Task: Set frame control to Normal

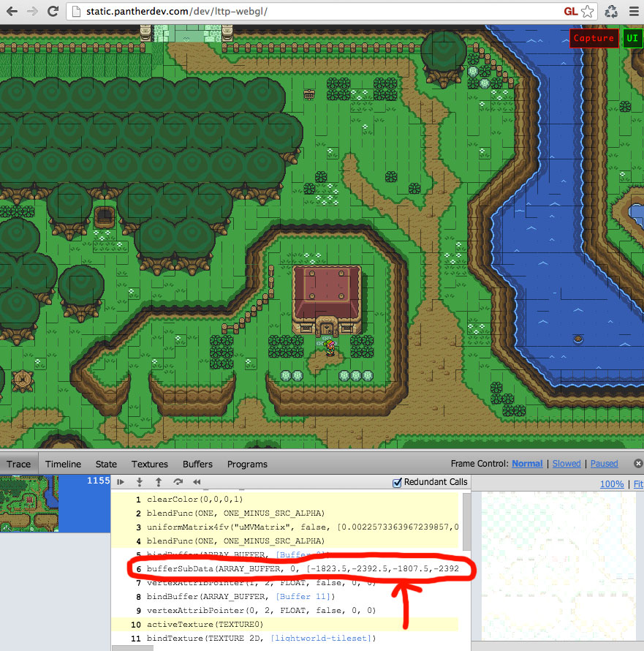Action: [x=527, y=463]
